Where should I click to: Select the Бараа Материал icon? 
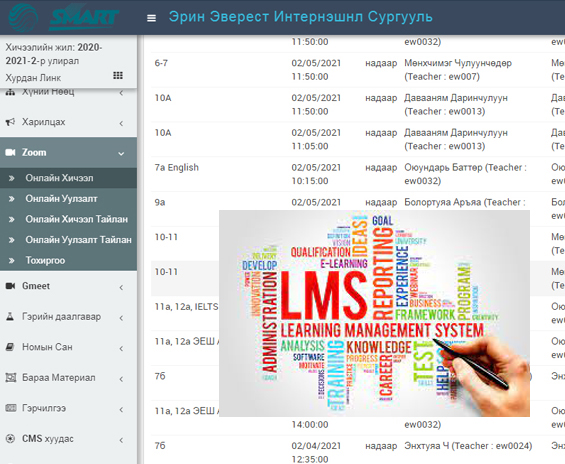[x=11, y=378]
